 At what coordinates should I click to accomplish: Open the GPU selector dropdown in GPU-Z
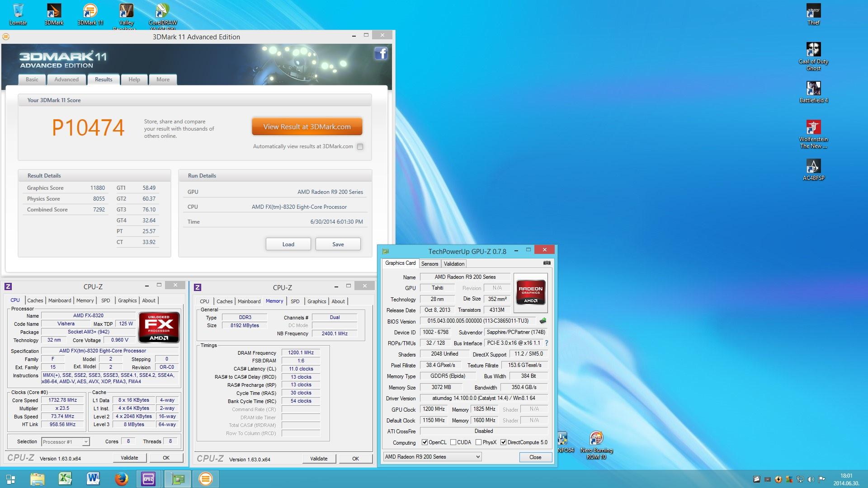pyautogui.click(x=478, y=457)
